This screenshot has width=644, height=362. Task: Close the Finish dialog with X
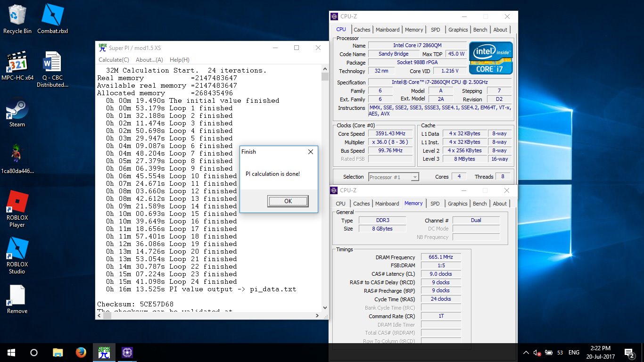[311, 152]
